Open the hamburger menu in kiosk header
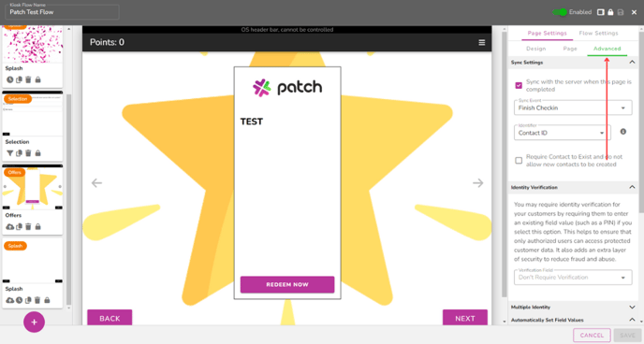 point(482,43)
